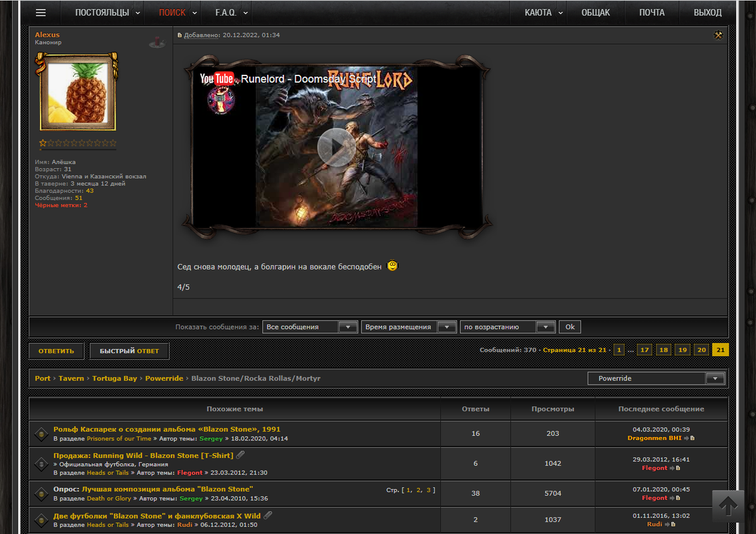Screen dimensions: 756x534
Task: Click attachment paperclip on Две футболки topic
Action: point(268,515)
